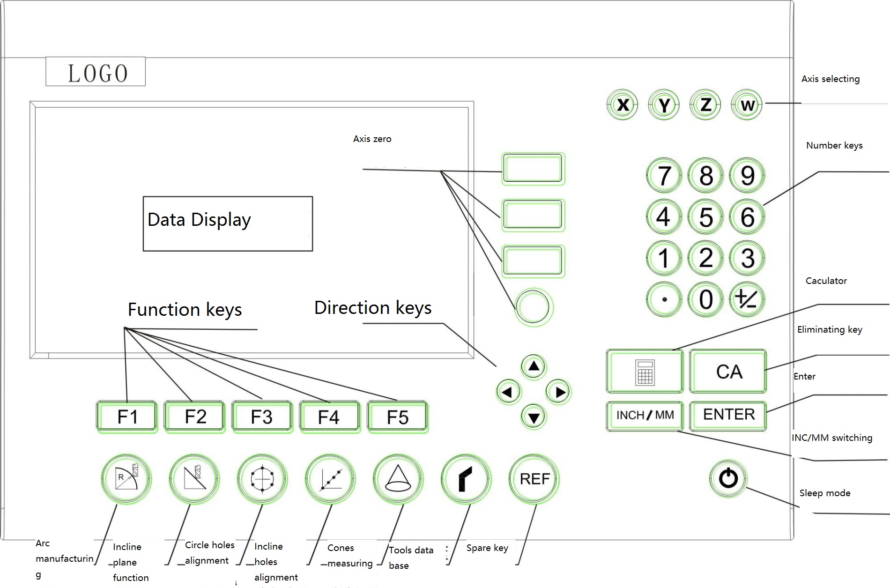Screen dimensions: 890x588
Task: Select the X axis key
Action: pyautogui.click(x=622, y=104)
